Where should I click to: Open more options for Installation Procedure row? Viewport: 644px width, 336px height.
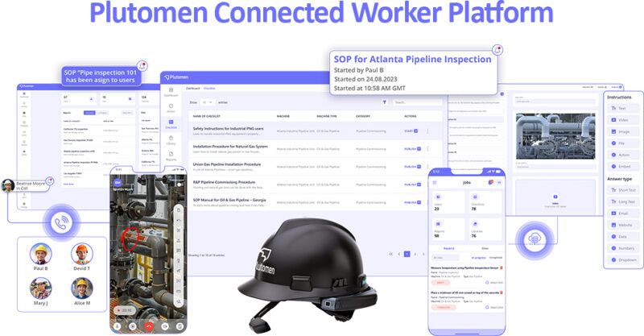tap(427, 149)
